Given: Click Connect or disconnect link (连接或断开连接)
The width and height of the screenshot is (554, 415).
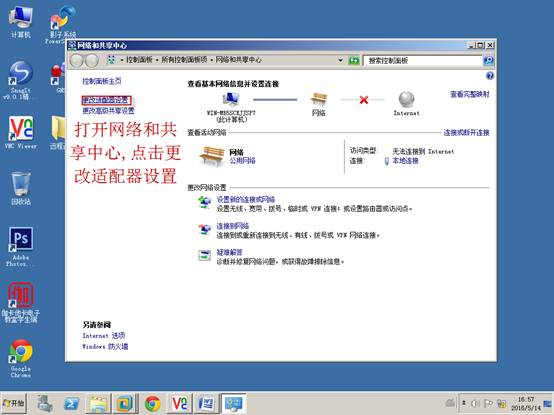Looking at the screenshot, I should coord(466,133).
